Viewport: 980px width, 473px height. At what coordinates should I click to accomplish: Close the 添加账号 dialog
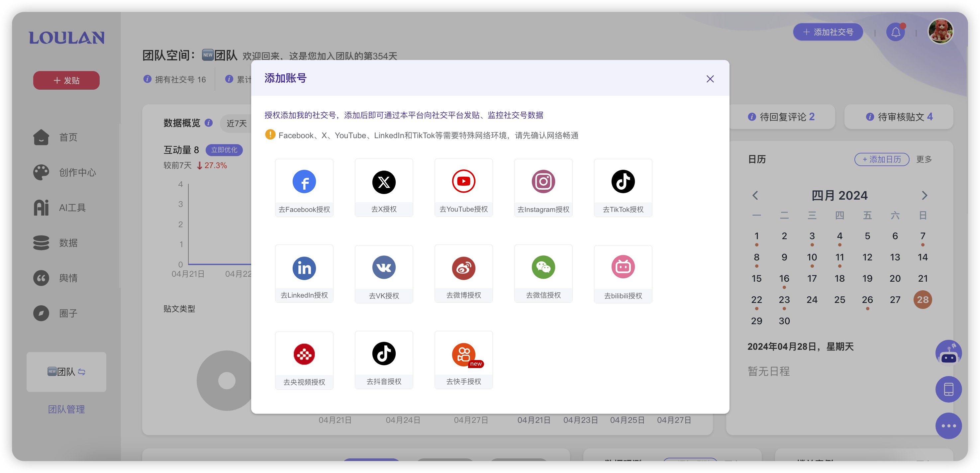[710, 79]
